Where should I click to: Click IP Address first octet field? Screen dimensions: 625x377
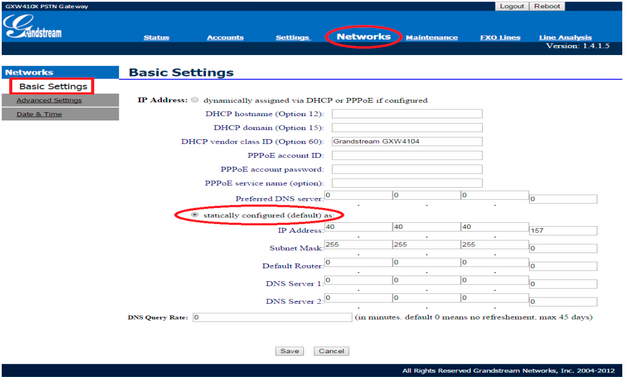(x=358, y=227)
